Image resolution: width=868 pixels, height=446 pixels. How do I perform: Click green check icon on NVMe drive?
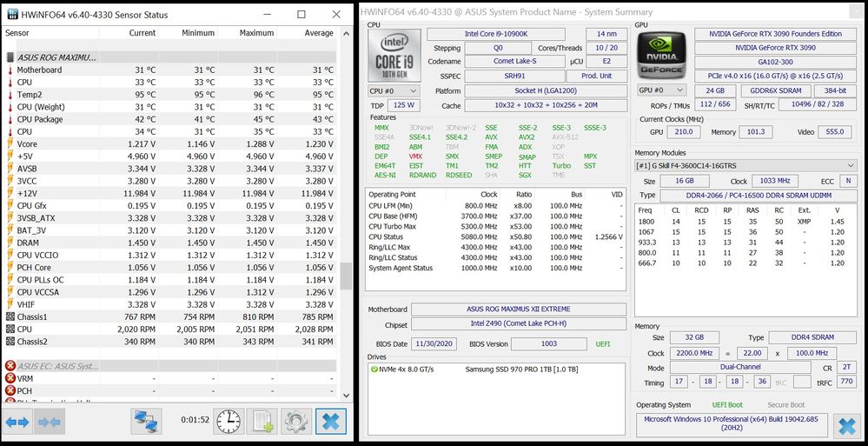[x=374, y=369]
